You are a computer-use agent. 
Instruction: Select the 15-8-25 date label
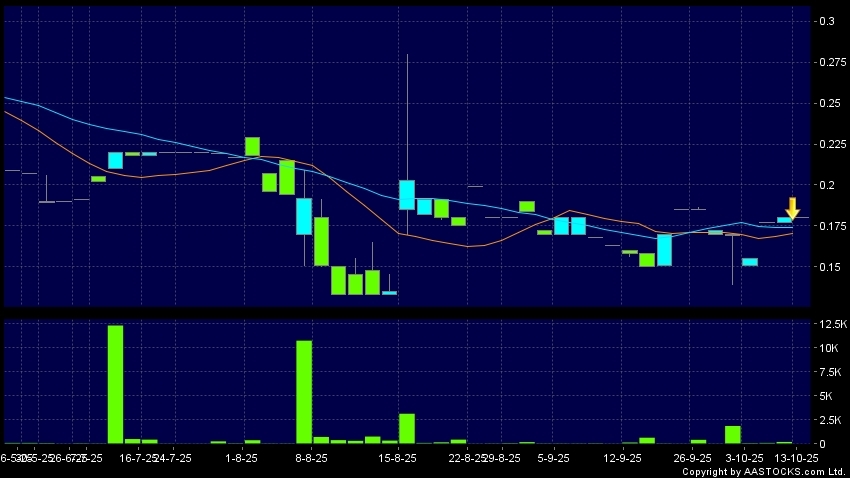tap(398, 458)
